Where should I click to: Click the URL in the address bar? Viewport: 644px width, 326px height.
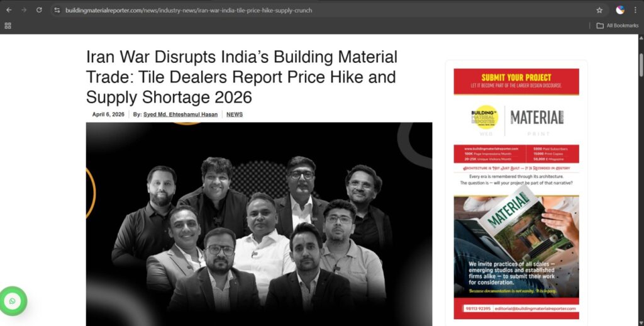pyautogui.click(x=189, y=10)
